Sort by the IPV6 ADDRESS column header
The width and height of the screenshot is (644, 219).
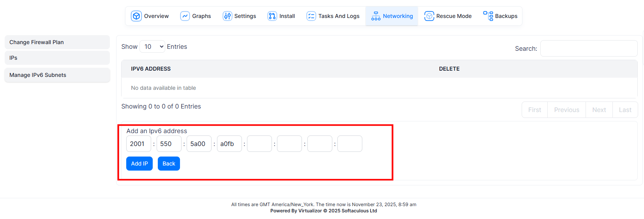pyautogui.click(x=151, y=69)
